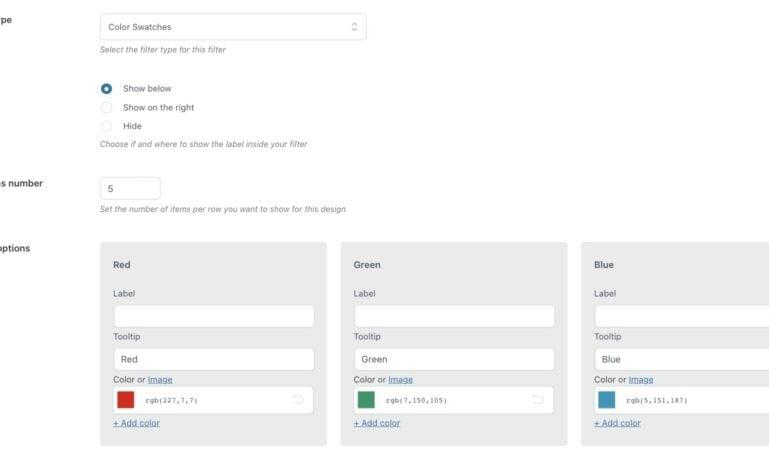Select the Hide label radio button
Viewport: 769px width, 452px height.
(x=106, y=126)
